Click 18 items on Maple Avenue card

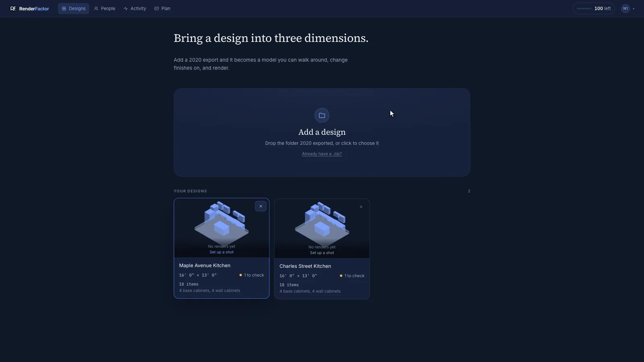pyautogui.click(x=189, y=284)
